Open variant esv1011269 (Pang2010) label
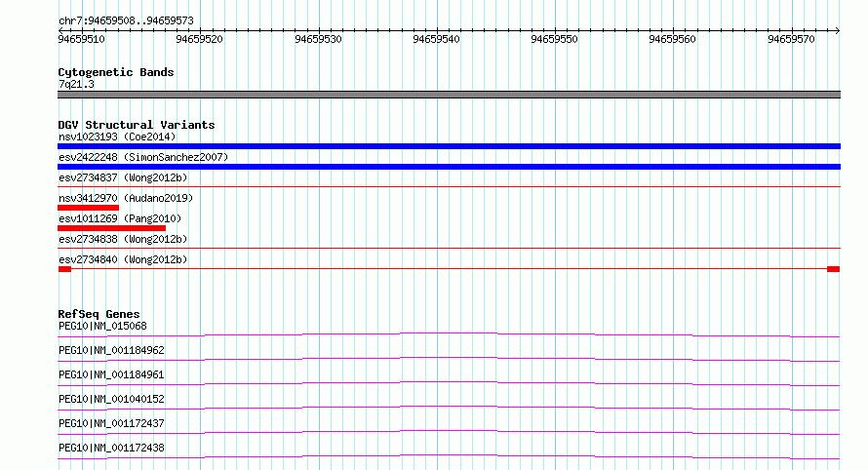The width and height of the screenshot is (868, 470). tap(120, 218)
